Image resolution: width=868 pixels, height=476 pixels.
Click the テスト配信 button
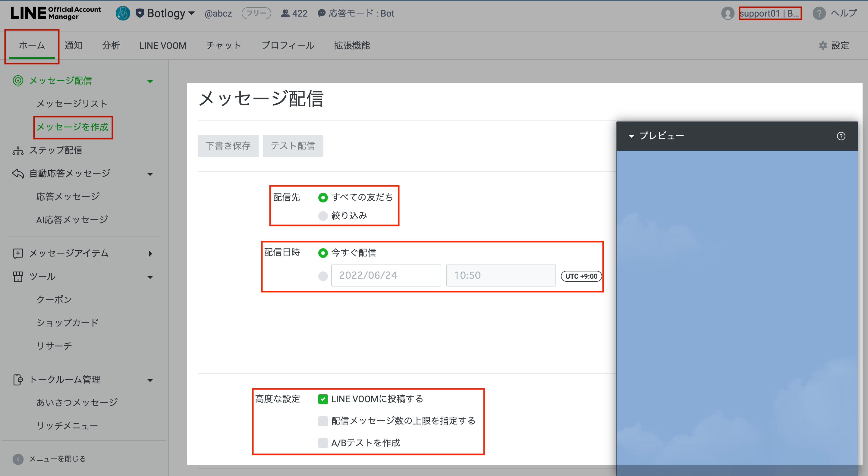292,146
